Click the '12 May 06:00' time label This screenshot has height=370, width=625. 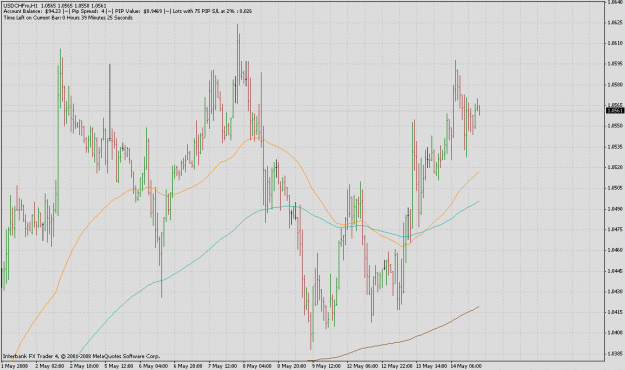coord(362,366)
